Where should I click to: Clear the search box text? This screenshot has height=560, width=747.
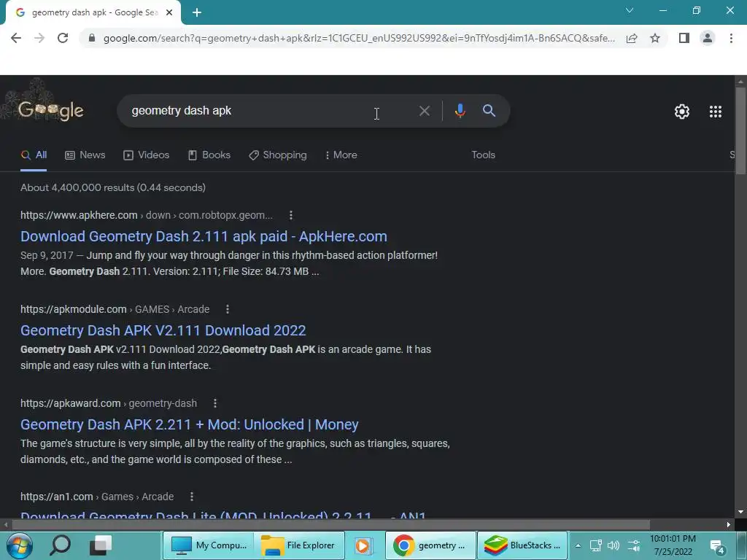[425, 111]
